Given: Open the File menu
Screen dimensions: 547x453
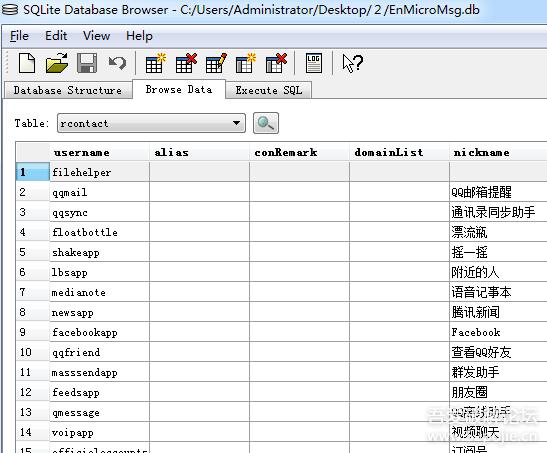Looking at the screenshot, I should pyautogui.click(x=19, y=36).
